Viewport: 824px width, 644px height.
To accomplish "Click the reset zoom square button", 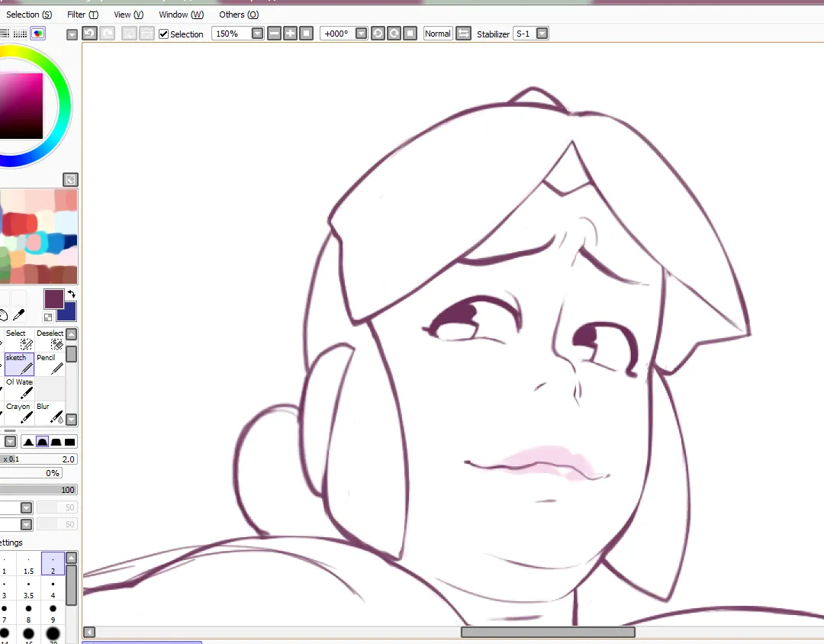I will tap(307, 34).
